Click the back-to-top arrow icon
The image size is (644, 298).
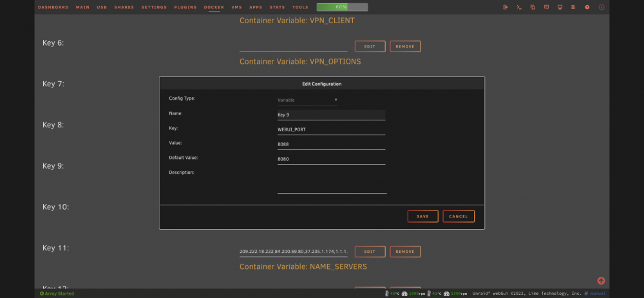(601, 281)
